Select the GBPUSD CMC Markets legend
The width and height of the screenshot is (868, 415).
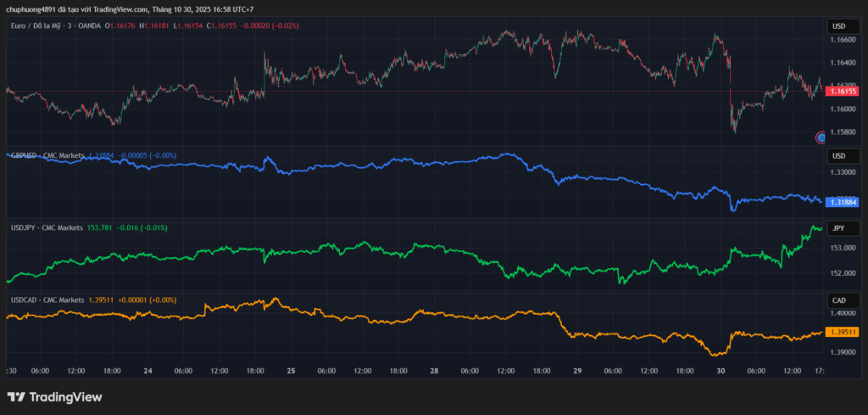[47, 155]
